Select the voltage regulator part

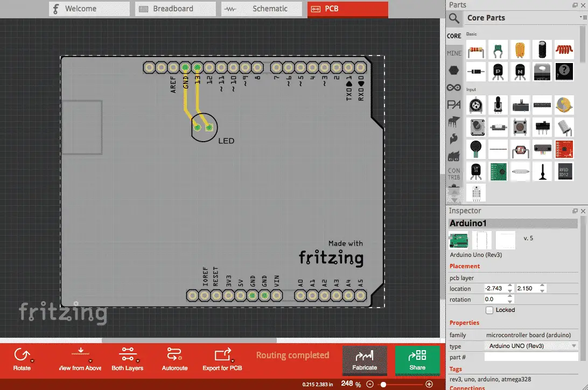click(x=542, y=72)
